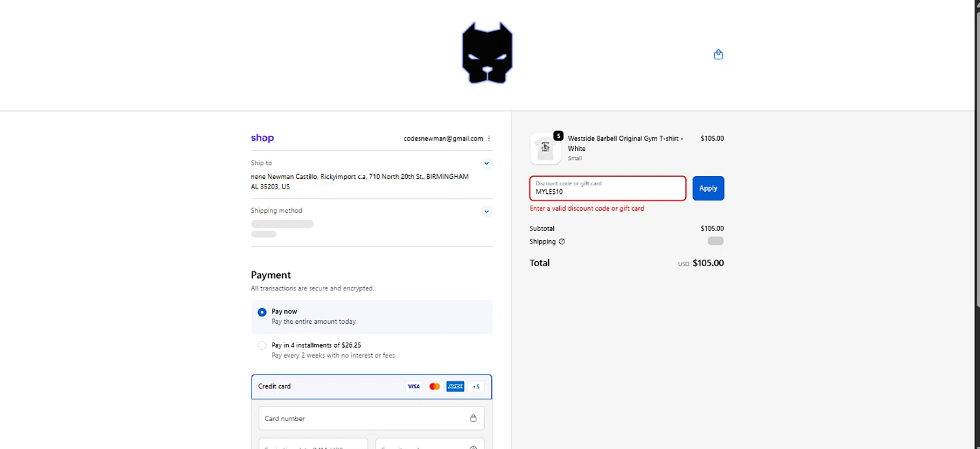Click the quantity badge on product thumbnail
980x449 pixels.
coord(558,136)
